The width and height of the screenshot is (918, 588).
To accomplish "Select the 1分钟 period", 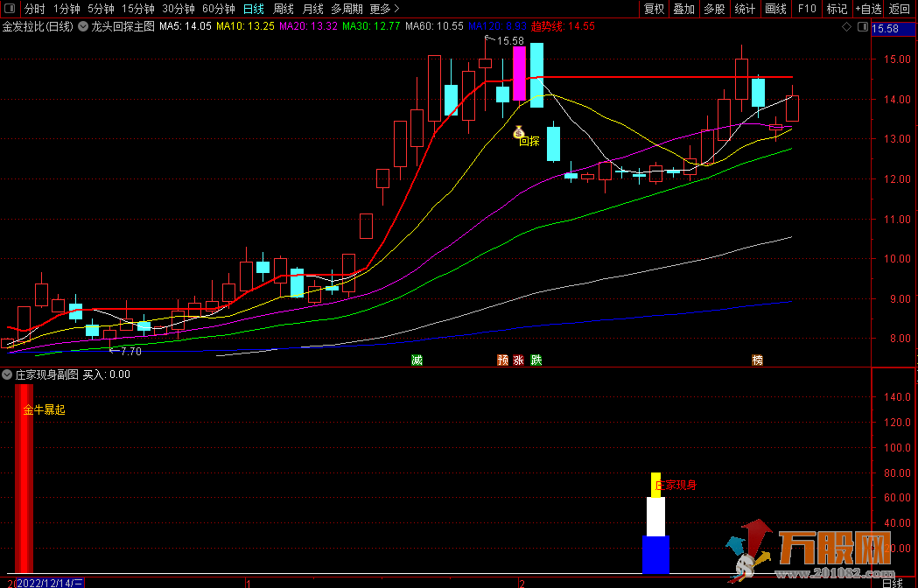I will (67, 9).
